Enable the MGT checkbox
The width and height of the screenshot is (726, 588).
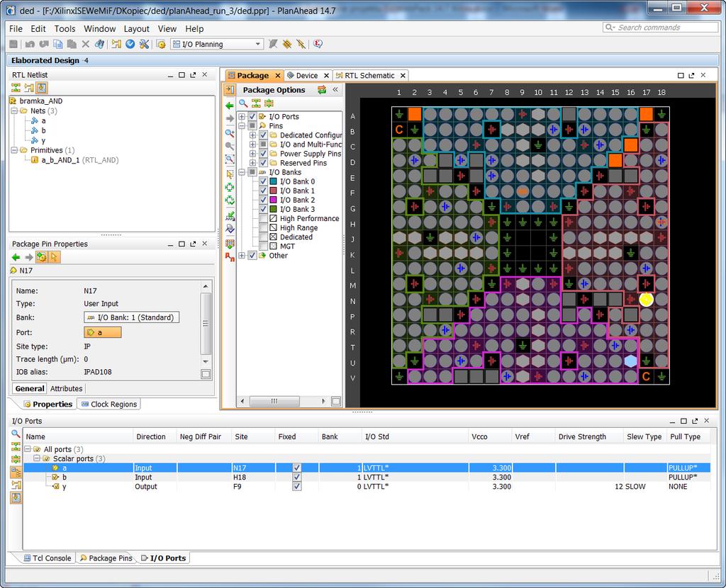pyautogui.click(x=264, y=246)
